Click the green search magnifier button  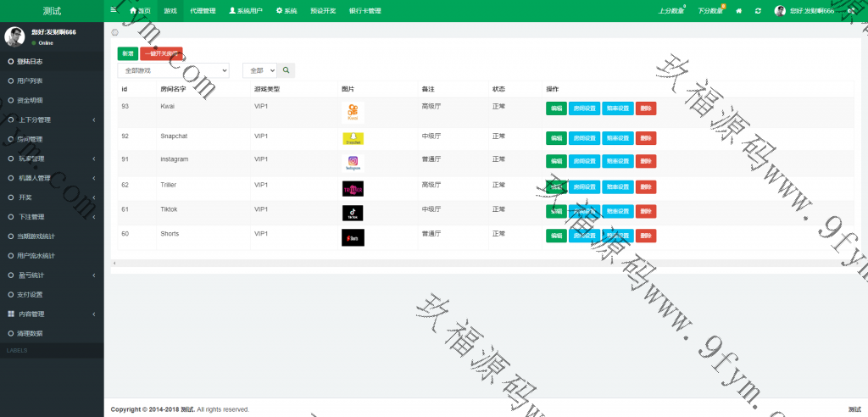point(287,70)
